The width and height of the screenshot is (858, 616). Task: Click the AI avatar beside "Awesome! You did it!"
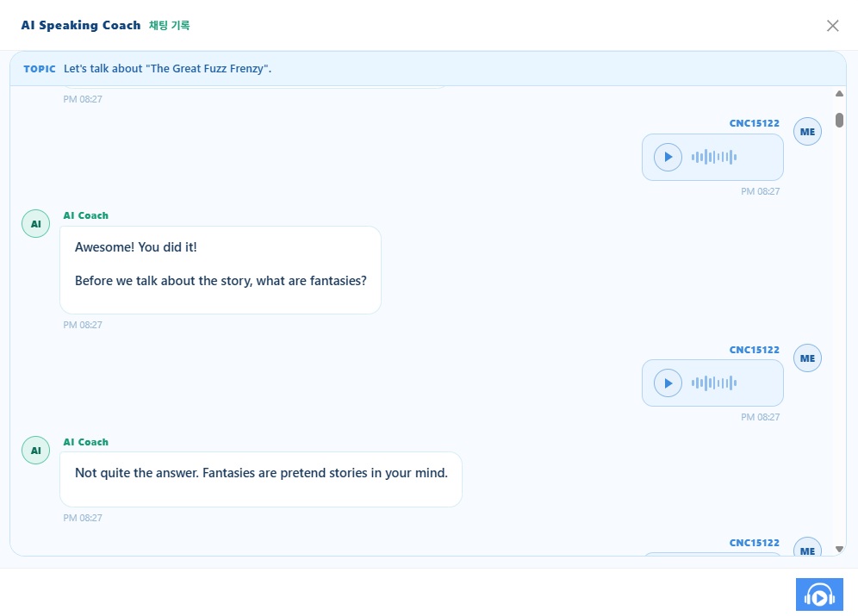35,224
